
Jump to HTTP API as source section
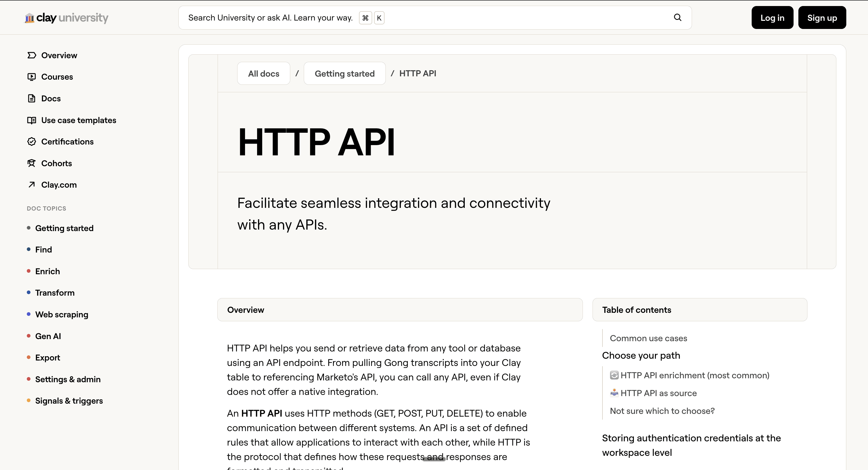click(x=658, y=393)
